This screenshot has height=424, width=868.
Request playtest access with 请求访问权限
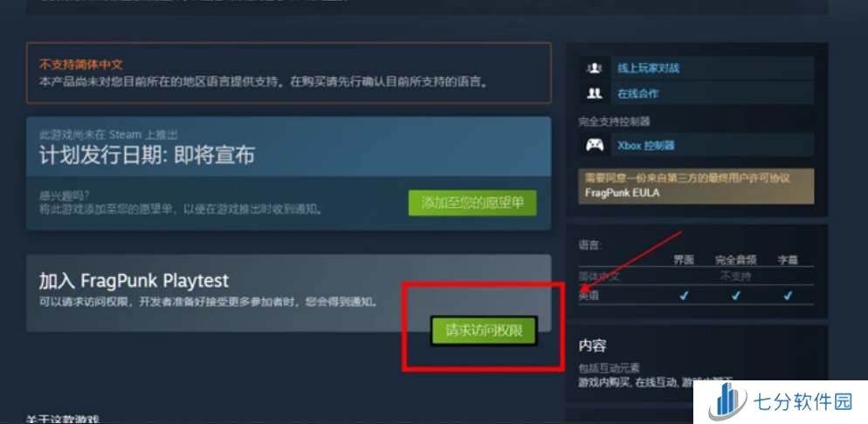coord(484,331)
